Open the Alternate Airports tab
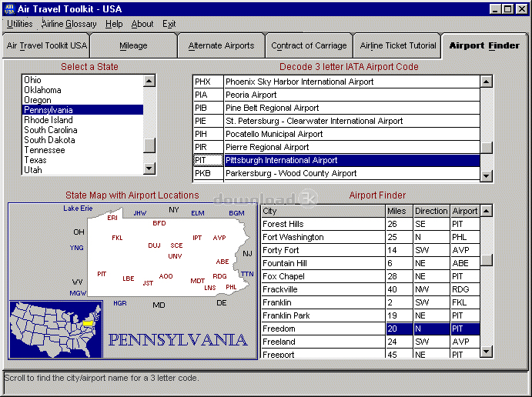The width and height of the screenshot is (532, 397). point(221,46)
